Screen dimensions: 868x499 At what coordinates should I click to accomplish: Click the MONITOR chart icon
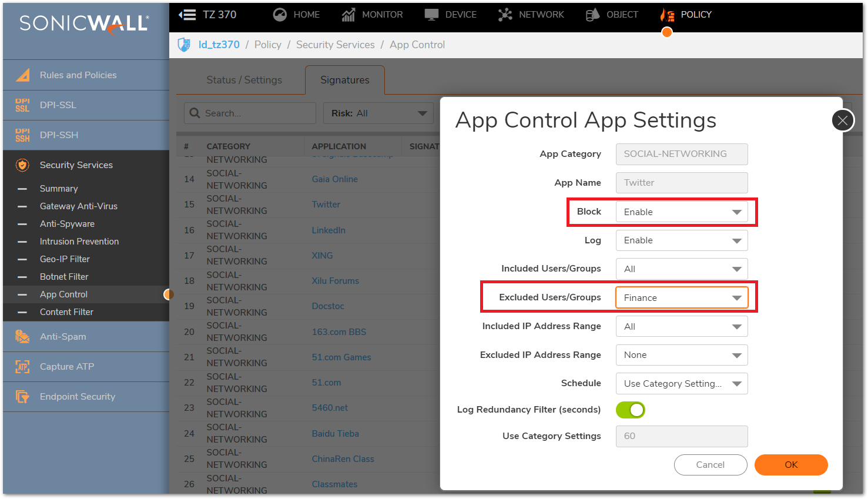coord(348,15)
